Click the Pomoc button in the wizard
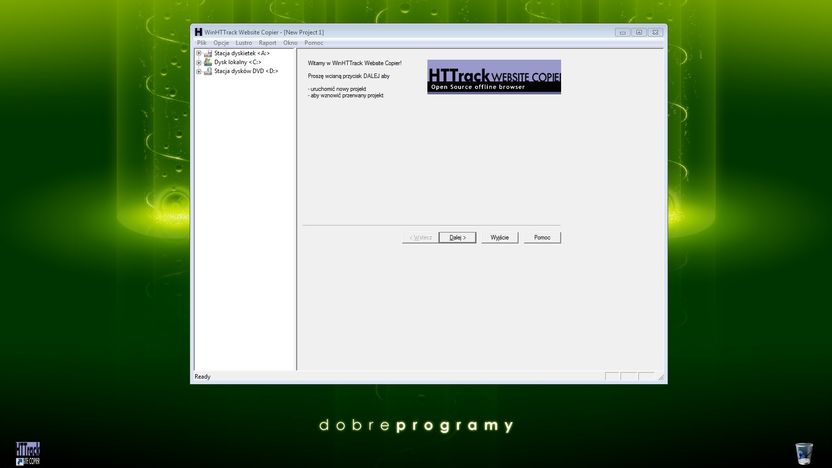 pos(542,237)
